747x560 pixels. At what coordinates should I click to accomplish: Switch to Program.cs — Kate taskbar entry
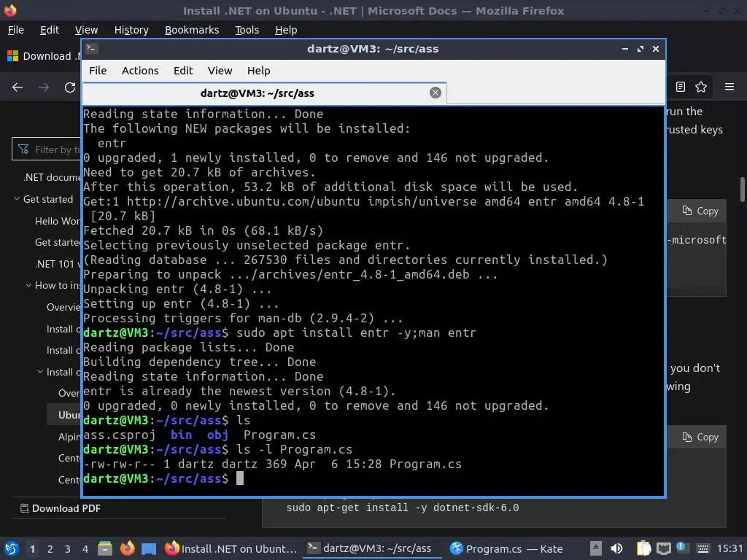tap(507, 548)
